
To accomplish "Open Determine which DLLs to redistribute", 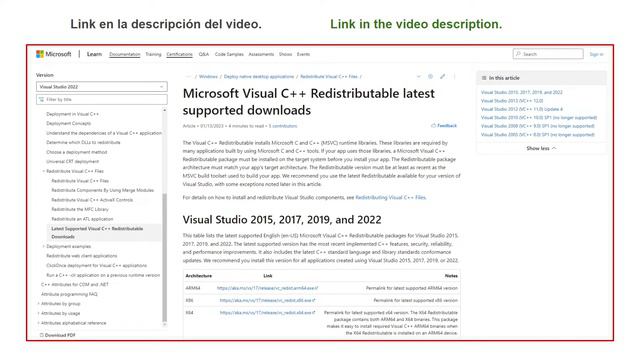I will click(x=83, y=142).
